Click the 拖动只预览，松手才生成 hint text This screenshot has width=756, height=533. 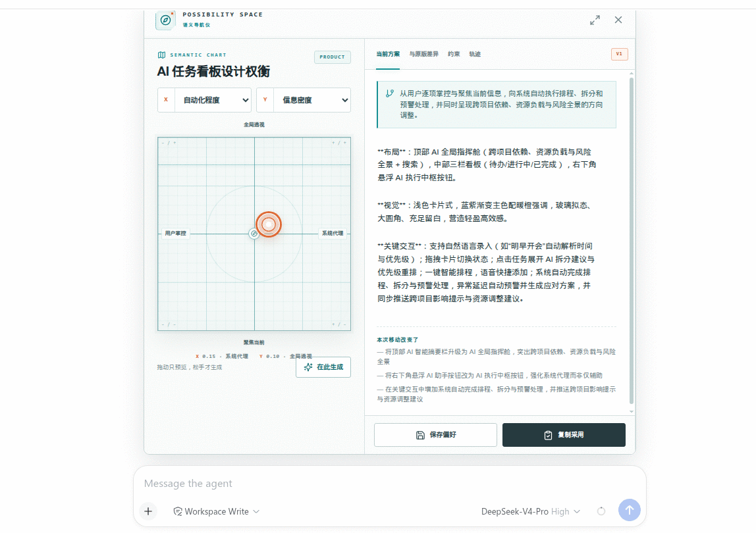190,367
